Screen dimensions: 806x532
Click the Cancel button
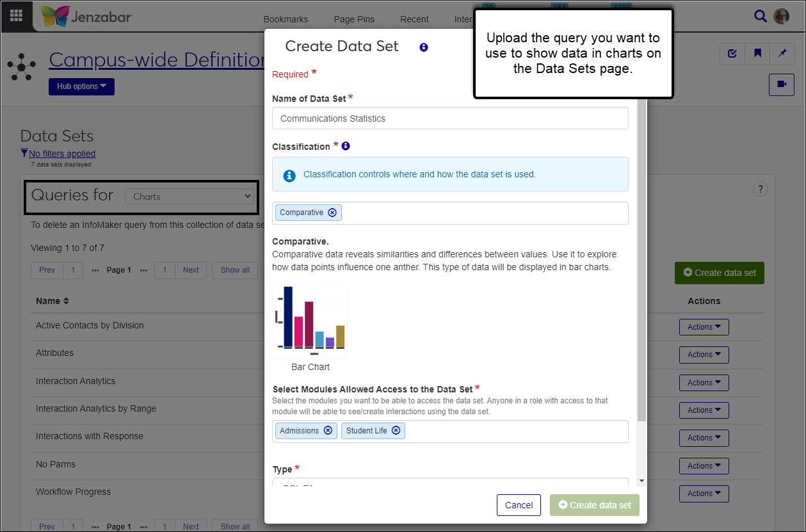tap(519, 505)
